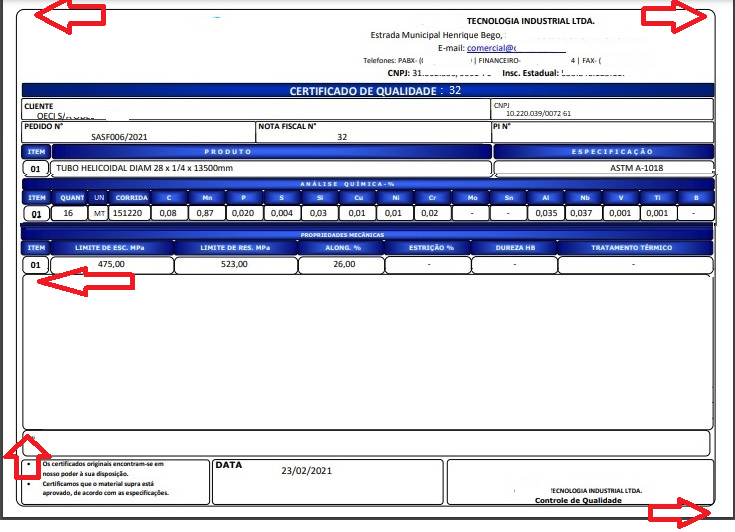The width and height of the screenshot is (735, 532).
Task: Select the silicon (Si) value '0,03'
Action: [318, 213]
